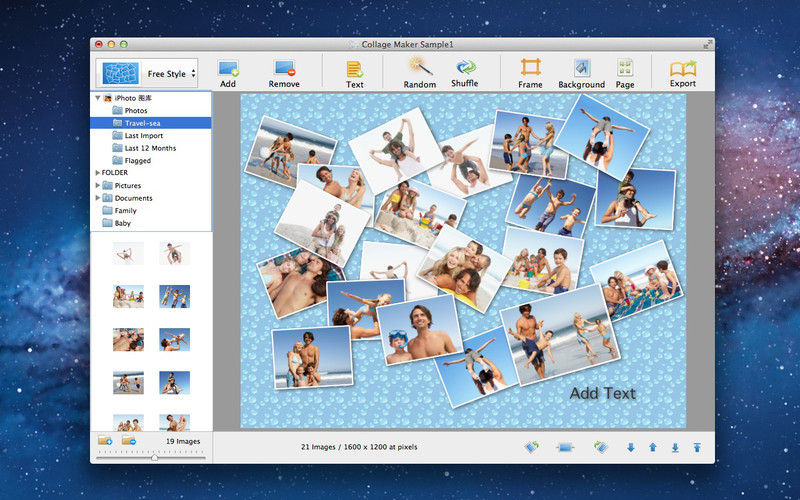Select the Last 12 Months album
This screenshot has height=500, width=800.
(x=151, y=148)
